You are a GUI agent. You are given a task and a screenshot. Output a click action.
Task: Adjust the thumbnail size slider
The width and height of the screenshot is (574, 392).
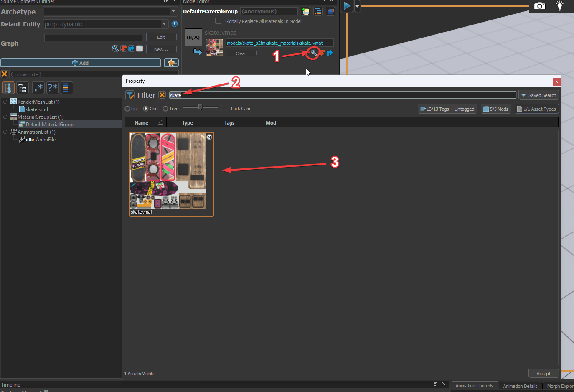[x=201, y=108]
